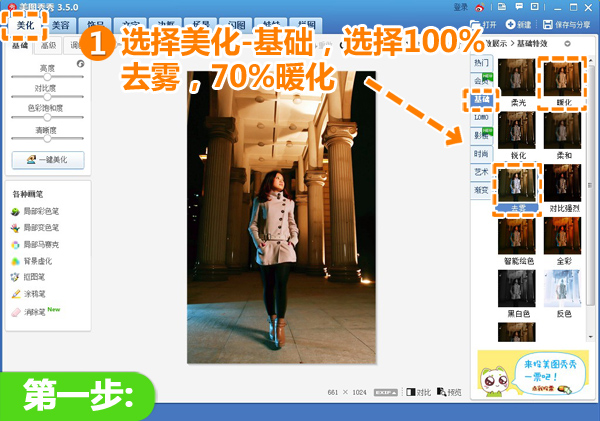Click the 清晰度 sharpness slider handle

tap(47, 139)
